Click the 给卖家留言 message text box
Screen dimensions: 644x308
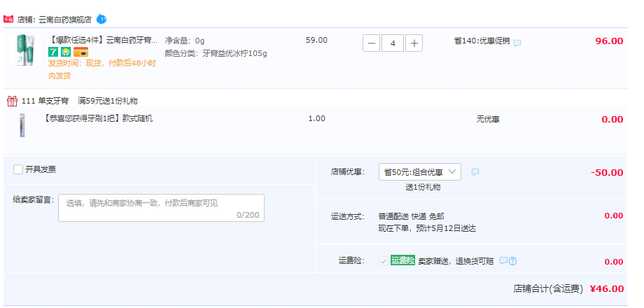[162, 208]
